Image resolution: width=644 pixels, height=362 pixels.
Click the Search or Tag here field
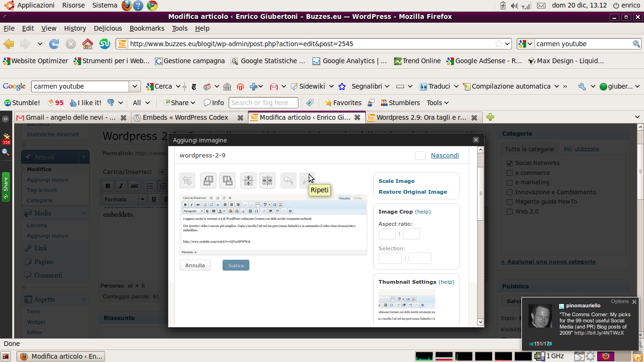(264, 103)
